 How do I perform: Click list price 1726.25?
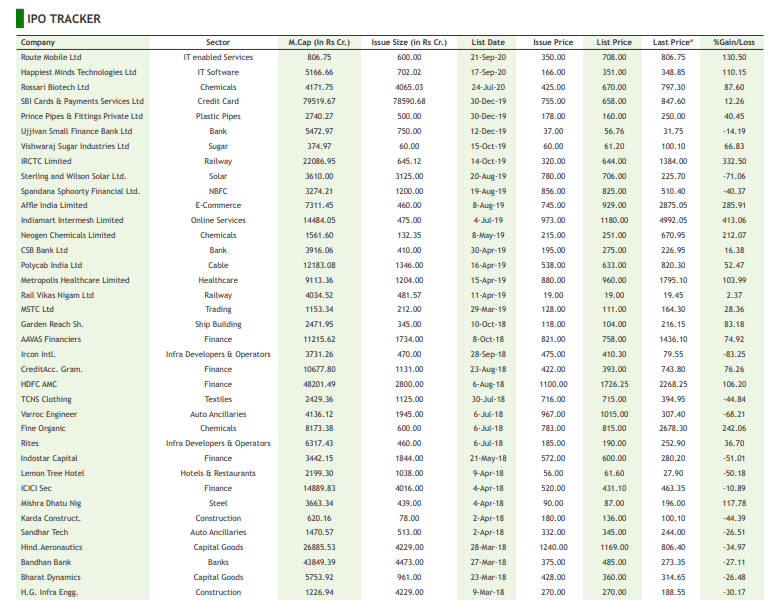614,384
